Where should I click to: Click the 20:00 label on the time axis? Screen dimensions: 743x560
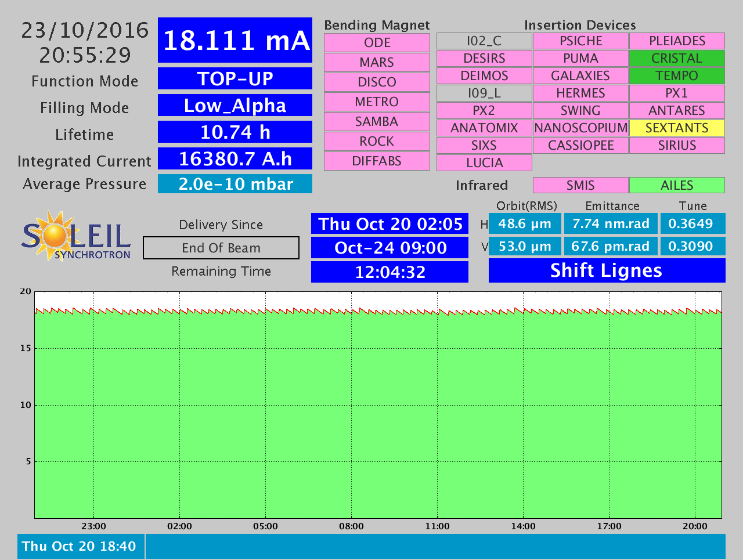[695, 526]
